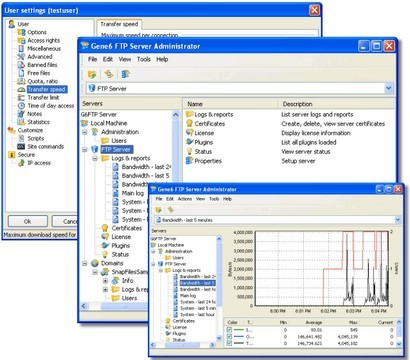This screenshot has width=410, height=360.
Task: Select Miscellaneous in User settings tree
Action: tap(44, 49)
